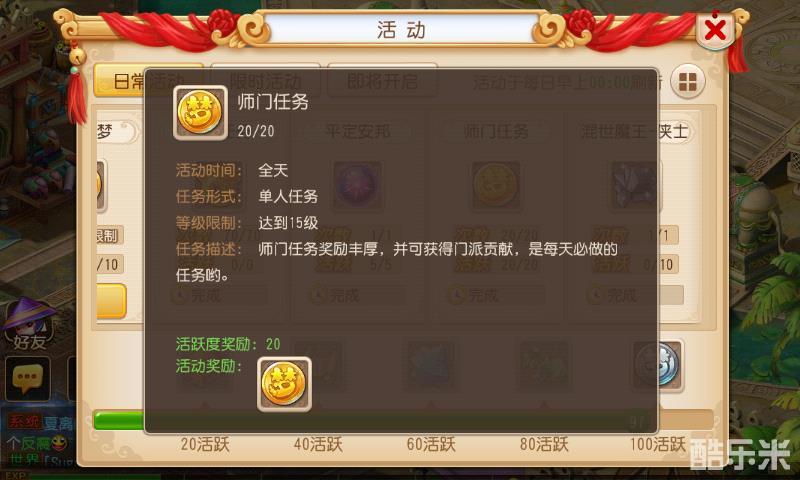Close the 活动 window with red X

coord(715,30)
